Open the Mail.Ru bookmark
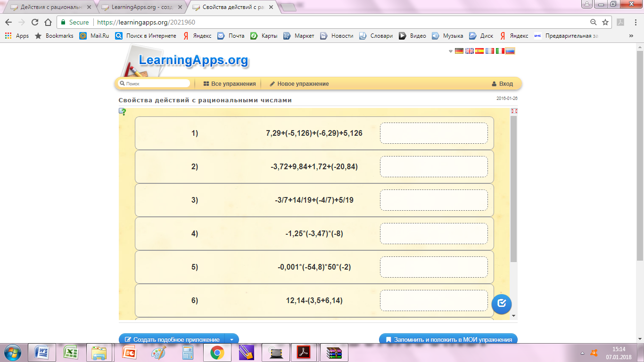The height and width of the screenshot is (362, 644). coord(94,36)
